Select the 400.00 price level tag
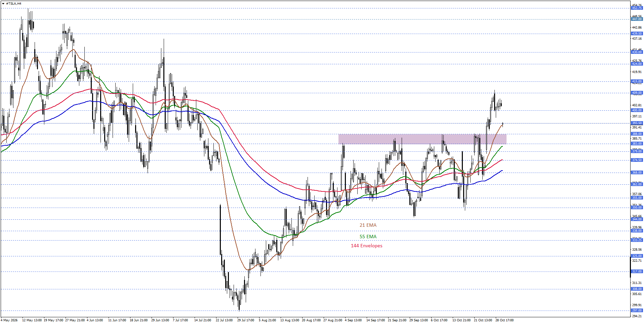644x324 pixels. click(637, 110)
